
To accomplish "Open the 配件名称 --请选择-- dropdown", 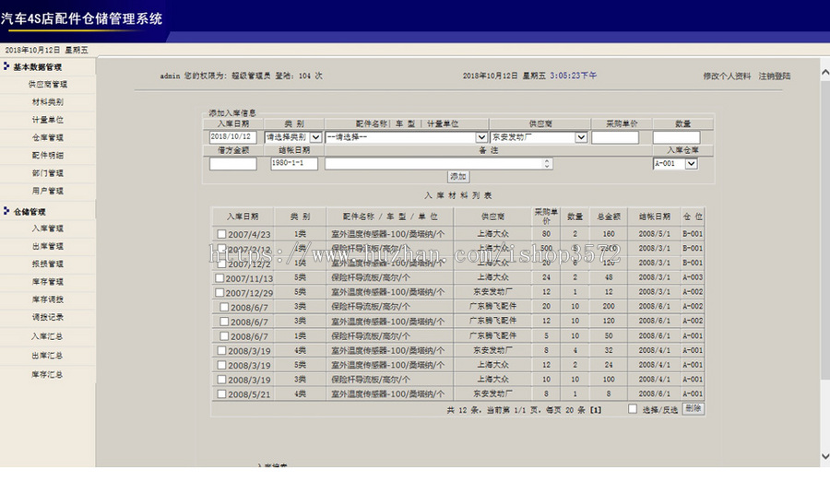I will tap(406, 137).
